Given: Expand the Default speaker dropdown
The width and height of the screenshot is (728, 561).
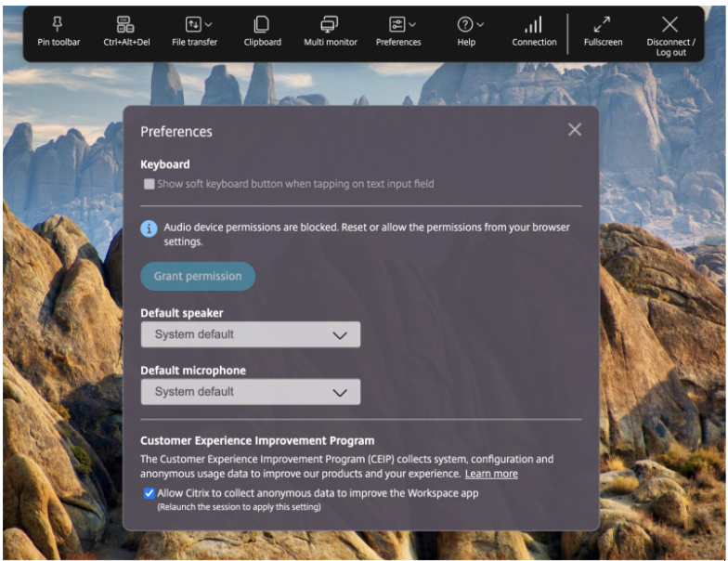Looking at the screenshot, I should click(250, 334).
